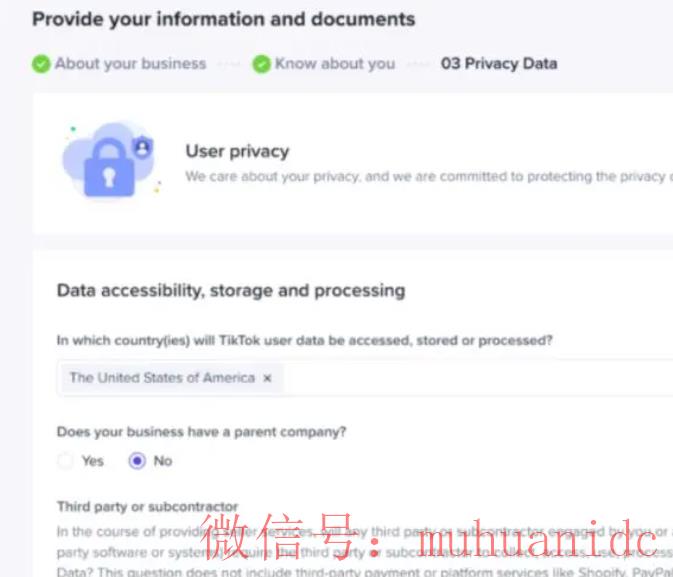Select the No radio button for parent company

[138, 461]
